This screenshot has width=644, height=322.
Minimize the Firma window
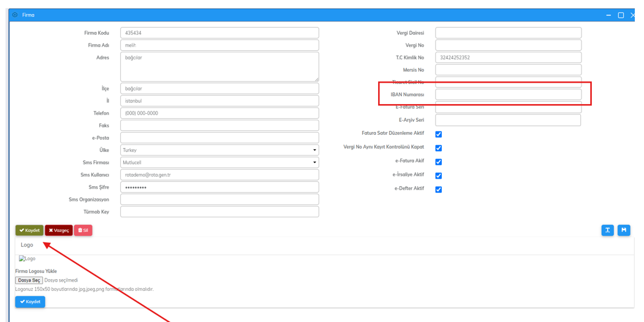point(608,15)
